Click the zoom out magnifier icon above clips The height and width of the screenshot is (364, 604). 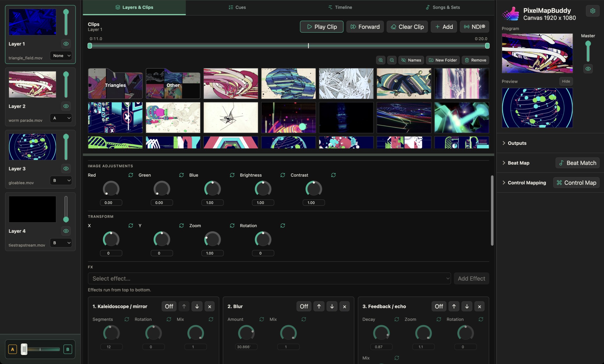point(392,60)
